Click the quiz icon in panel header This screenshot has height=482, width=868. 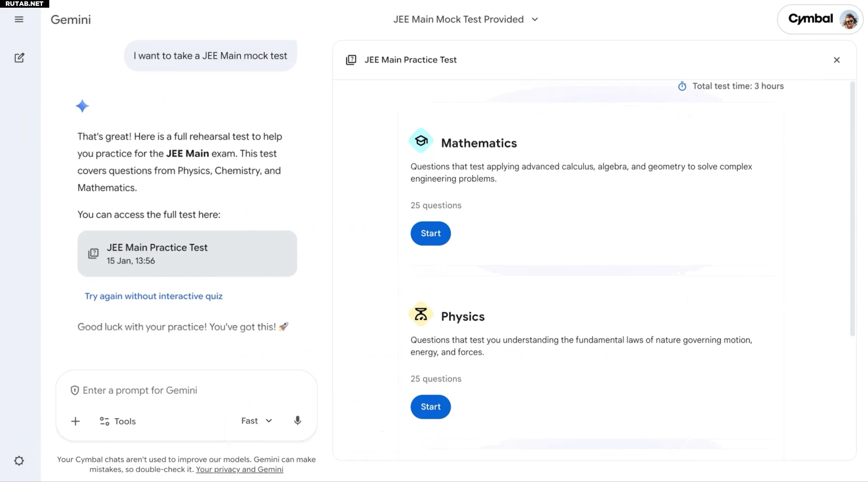351,60
